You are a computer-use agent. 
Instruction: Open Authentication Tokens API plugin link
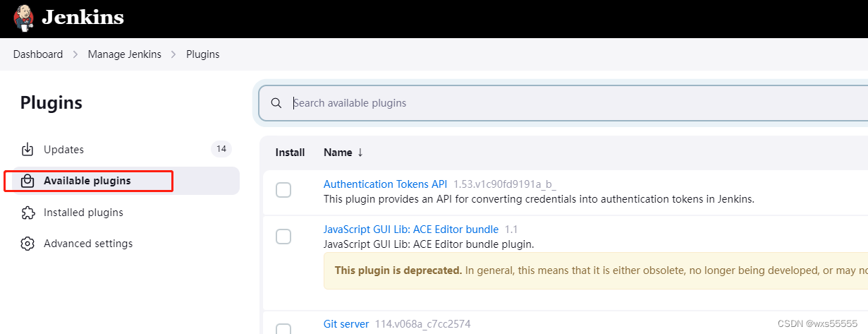point(386,184)
